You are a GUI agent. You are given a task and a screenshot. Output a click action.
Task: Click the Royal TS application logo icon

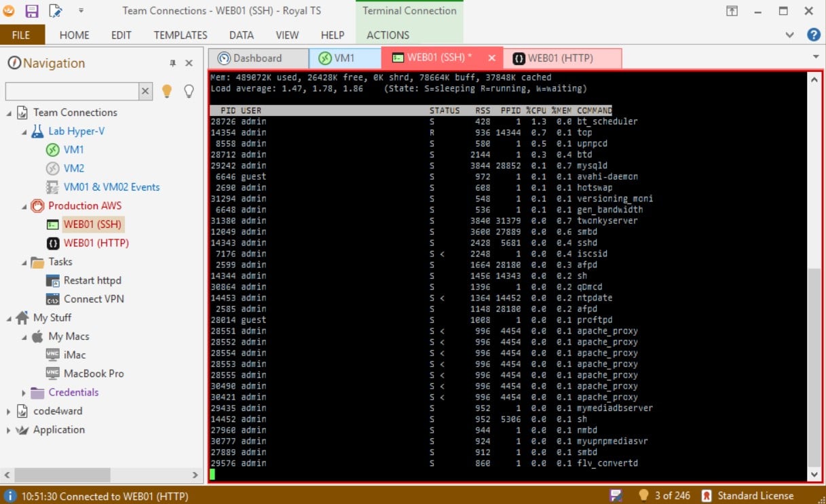(9, 11)
